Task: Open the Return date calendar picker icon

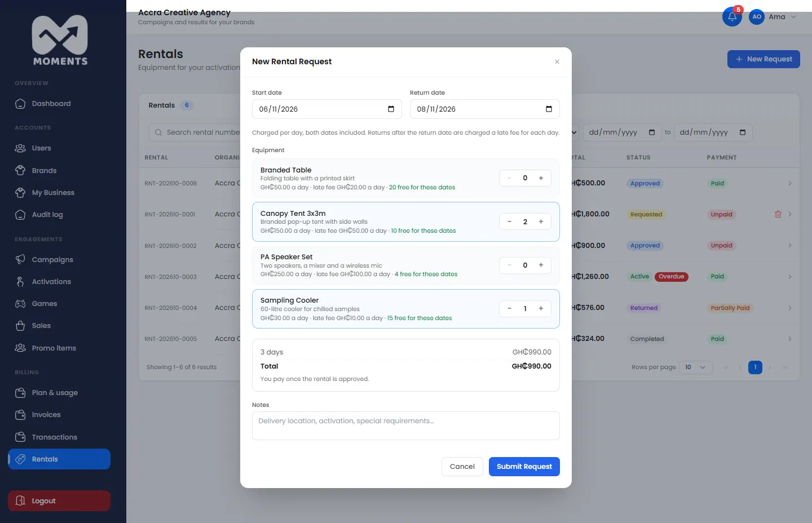Action: (549, 109)
